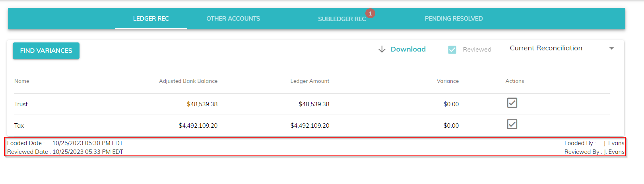
Task: Toggle the Trust row action checkbox
Action: coord(512,103)
